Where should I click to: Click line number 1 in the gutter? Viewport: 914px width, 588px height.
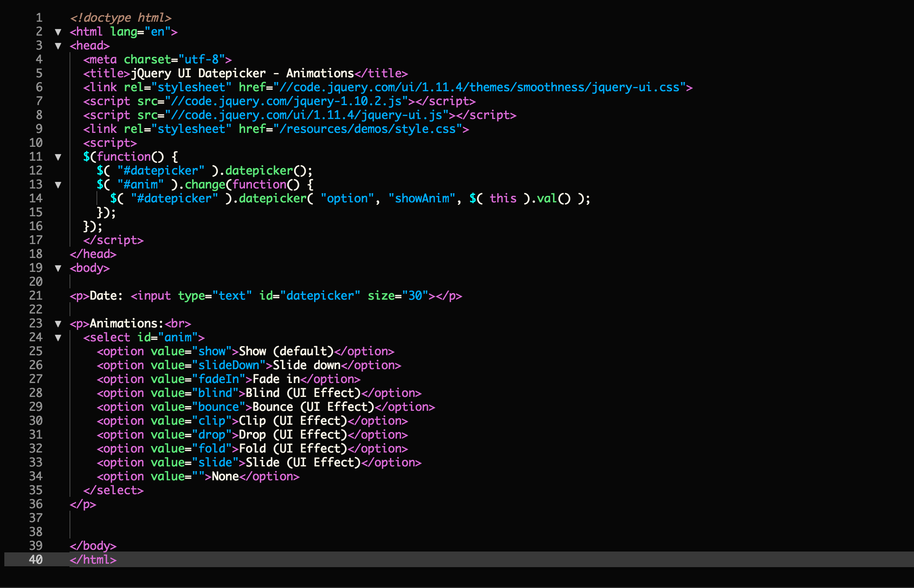[x=39, y=18]
